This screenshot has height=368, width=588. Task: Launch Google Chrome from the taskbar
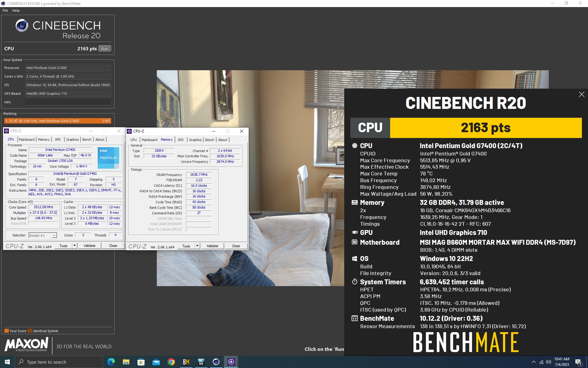(x=171, y=362)
